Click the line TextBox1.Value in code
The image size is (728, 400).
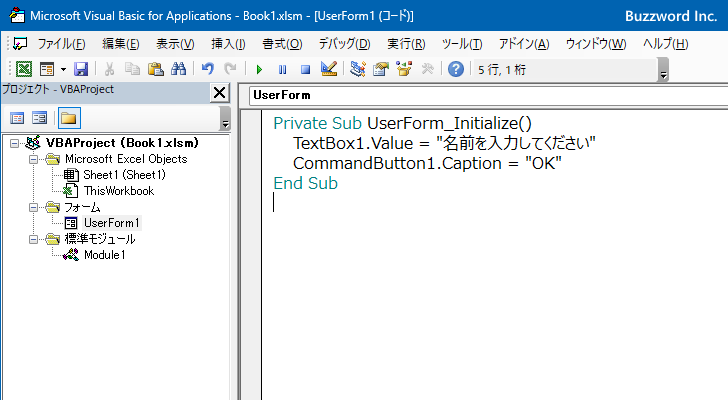444,143
